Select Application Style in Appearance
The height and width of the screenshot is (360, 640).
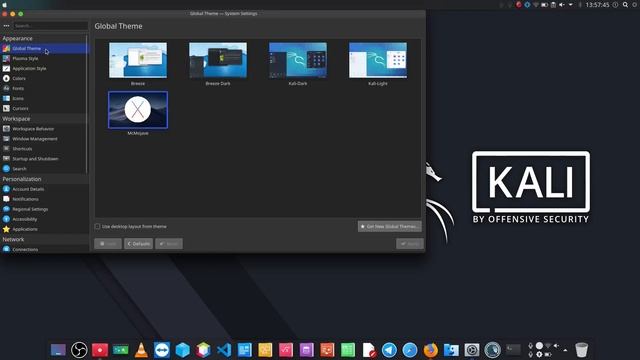point(44,69)
